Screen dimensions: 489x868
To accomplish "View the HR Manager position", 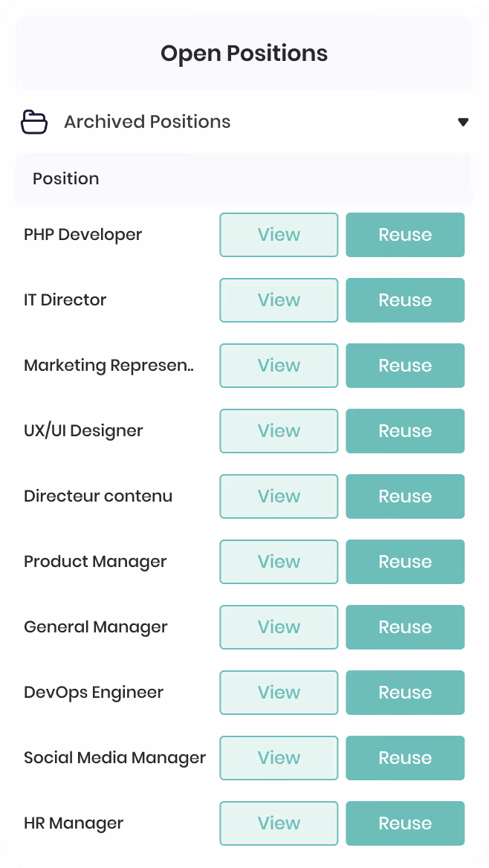I will coord(279,823).
